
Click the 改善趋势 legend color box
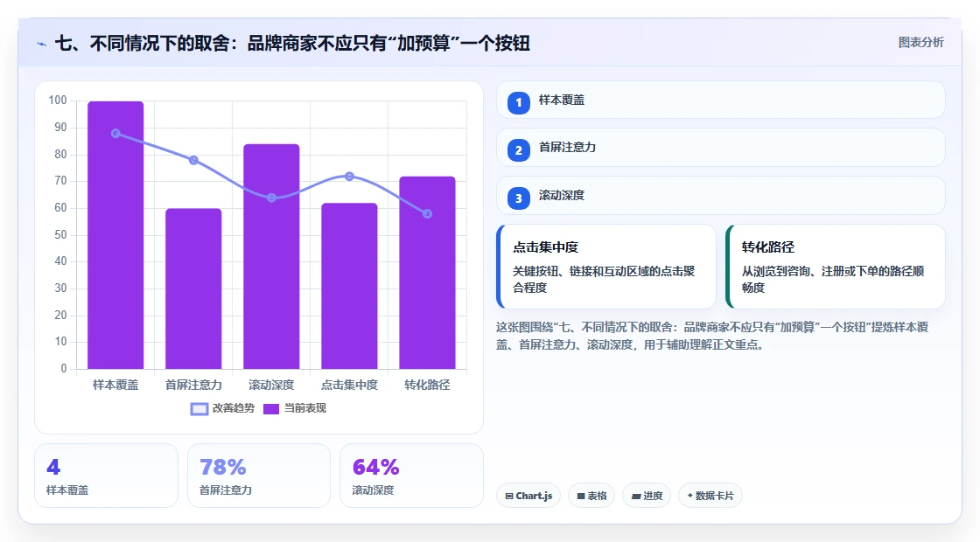[199, 409]
